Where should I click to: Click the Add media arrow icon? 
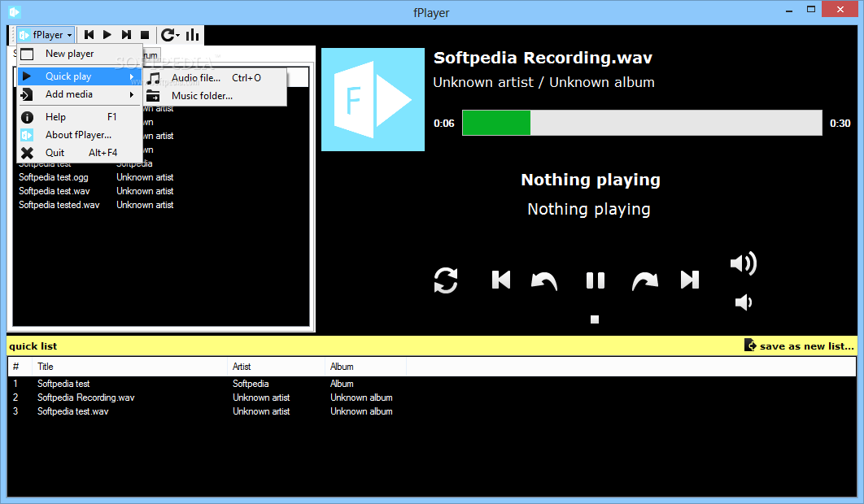coord(27,95)
